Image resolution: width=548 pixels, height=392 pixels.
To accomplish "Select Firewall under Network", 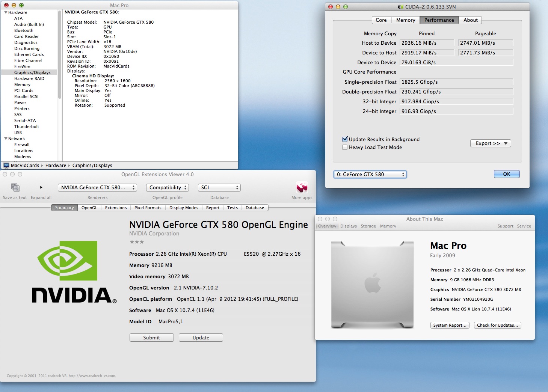I will [x=22, y=145].
